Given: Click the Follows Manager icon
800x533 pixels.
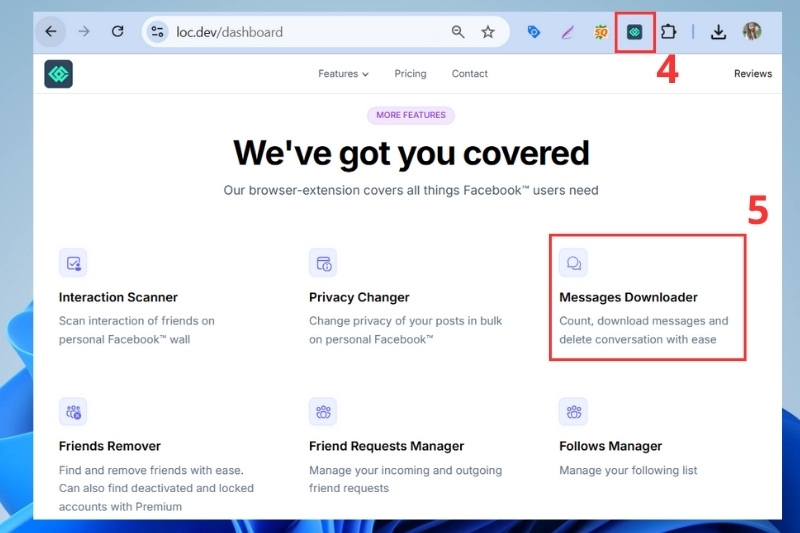Looking at the screenshot, I should coord(573,412).
